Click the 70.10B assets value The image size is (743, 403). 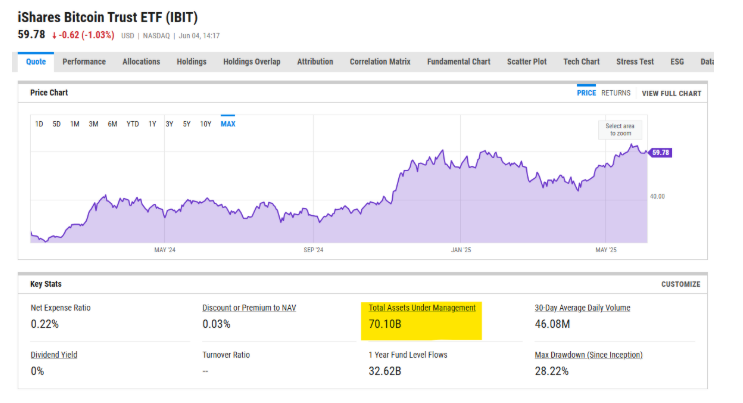point(385,324)
